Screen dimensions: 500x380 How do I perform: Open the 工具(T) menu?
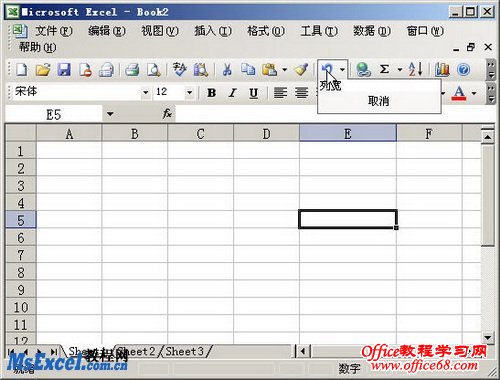[319, 31]
